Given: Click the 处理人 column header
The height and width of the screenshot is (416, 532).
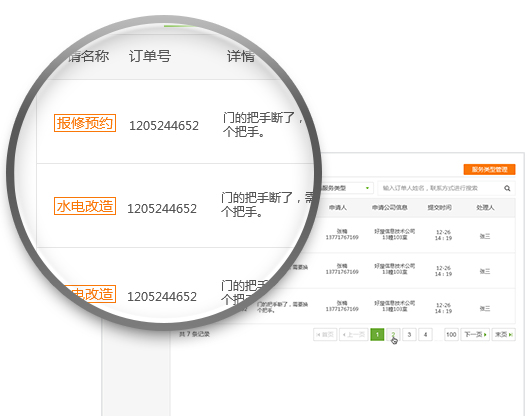Looking at the screenshot, I should pyautogui.click(x=485, y=207).
